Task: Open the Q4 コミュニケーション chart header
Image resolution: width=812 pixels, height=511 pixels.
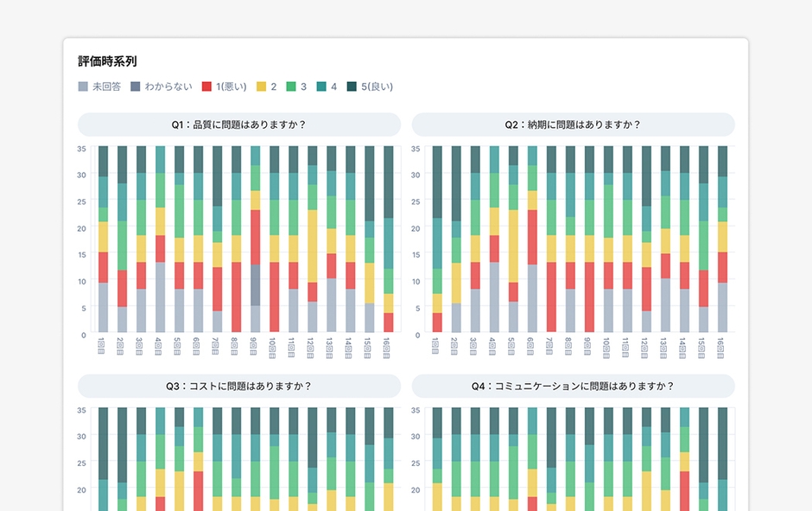Action: (573, 386)
